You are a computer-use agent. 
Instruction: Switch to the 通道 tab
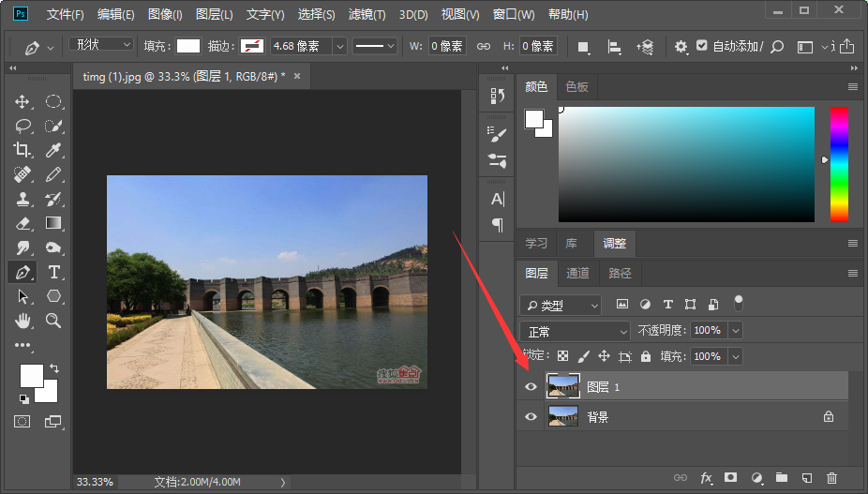pyautogui.click(x=577, y=274)
